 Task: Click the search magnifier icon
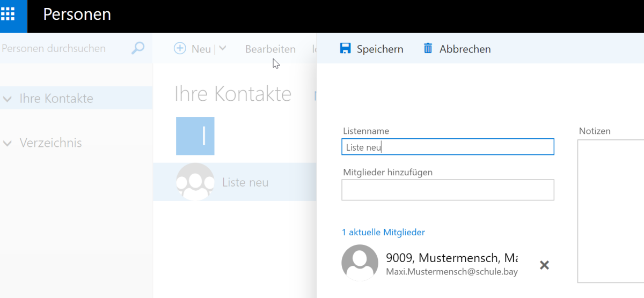pyautogui.click(x=138, y=48)
